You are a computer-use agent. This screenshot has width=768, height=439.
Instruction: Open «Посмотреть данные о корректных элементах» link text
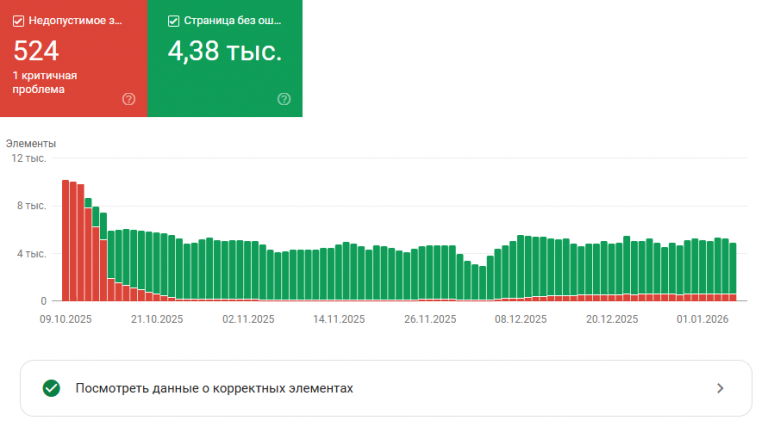pos(214,389)
